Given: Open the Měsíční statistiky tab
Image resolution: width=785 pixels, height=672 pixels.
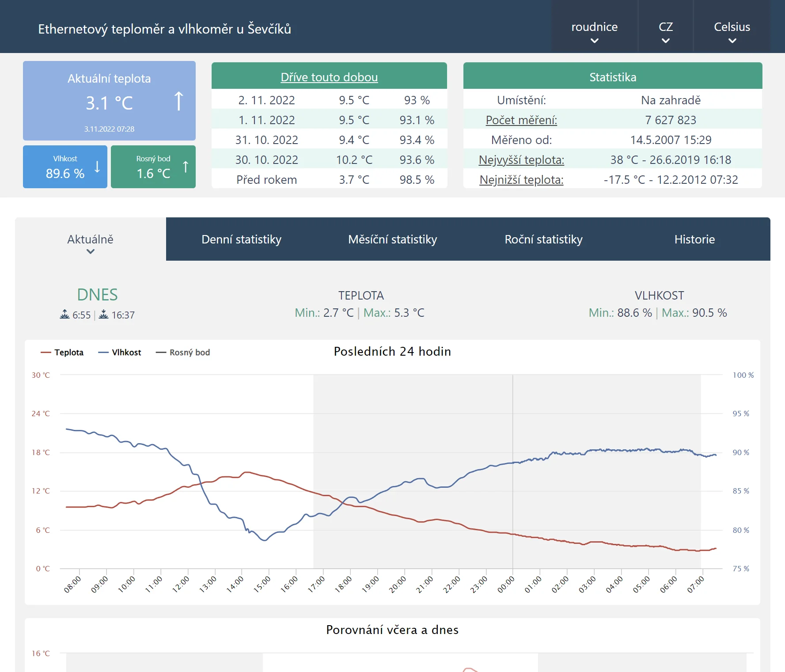Looking at the screenshot, I should (392, 239).
